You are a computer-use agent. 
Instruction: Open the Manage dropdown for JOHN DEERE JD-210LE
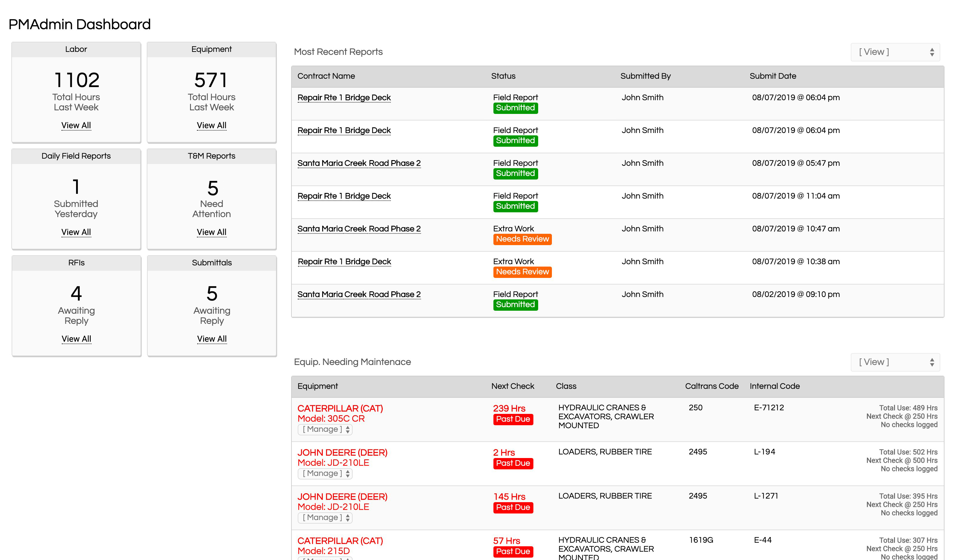[325, 473]
